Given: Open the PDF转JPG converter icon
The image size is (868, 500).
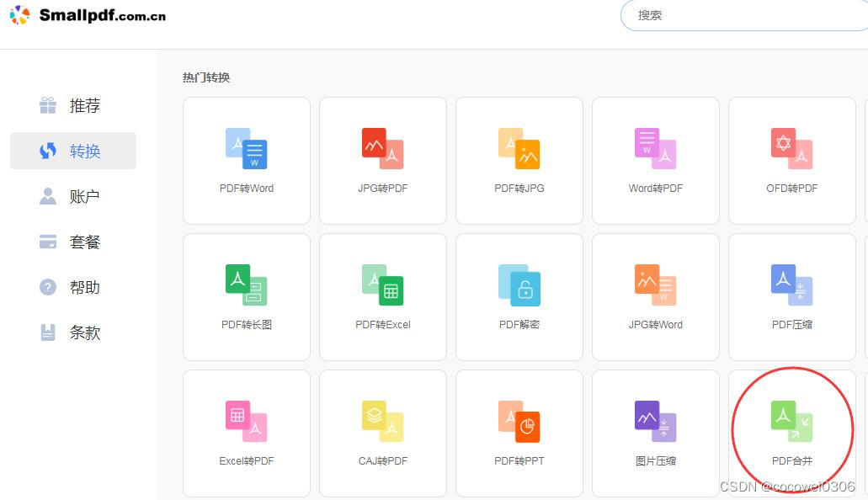Looking at the screenshot, I should coord(519,148).
